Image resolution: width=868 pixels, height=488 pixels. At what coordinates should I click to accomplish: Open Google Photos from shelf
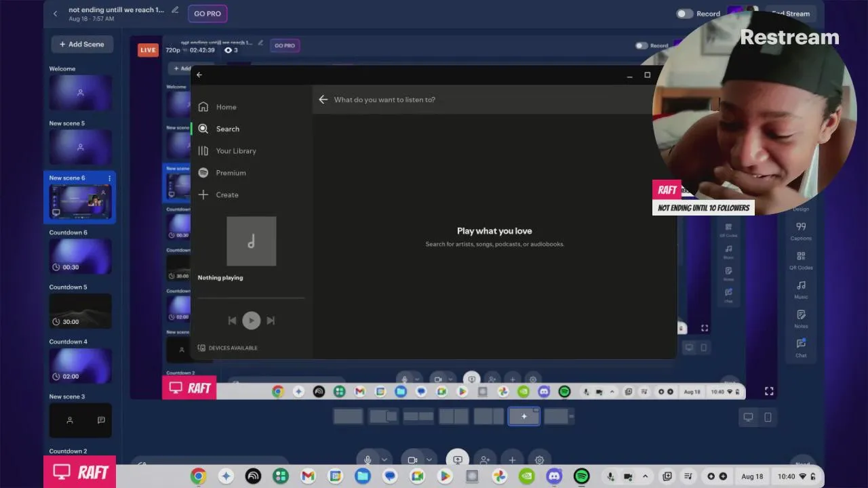(499, 476)
